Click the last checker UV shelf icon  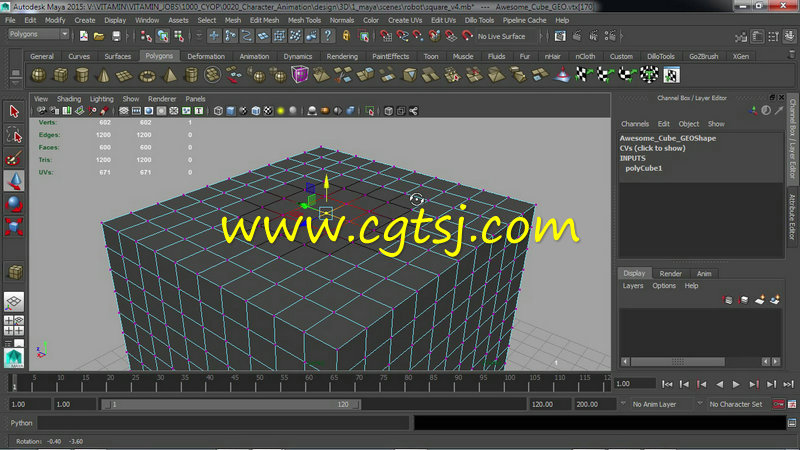coord(671,76)
